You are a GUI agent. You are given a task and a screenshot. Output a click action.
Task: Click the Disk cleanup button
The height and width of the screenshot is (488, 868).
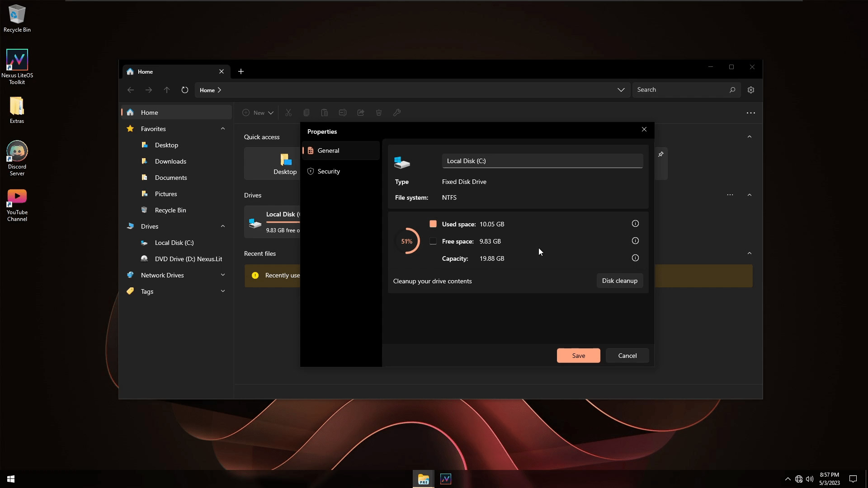coord(620,281)
